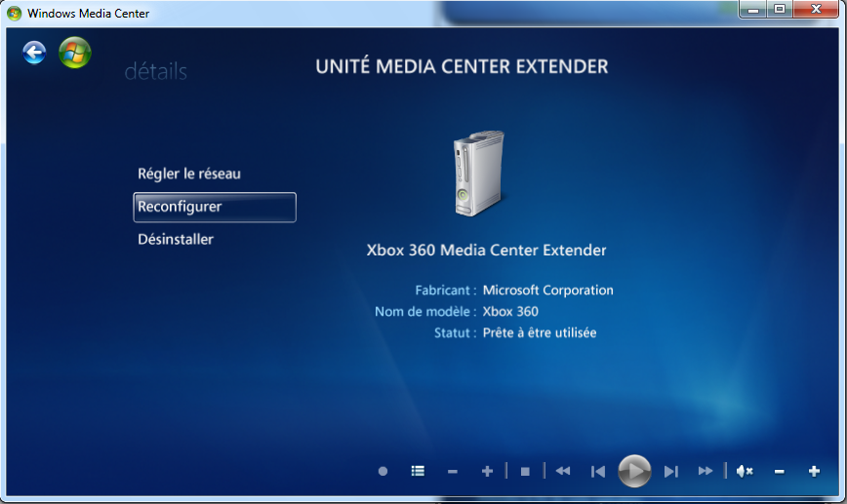Click the Prête à être utilisée status
The width and height of the screenshot is (847, 504).
[x=539, y=333]
